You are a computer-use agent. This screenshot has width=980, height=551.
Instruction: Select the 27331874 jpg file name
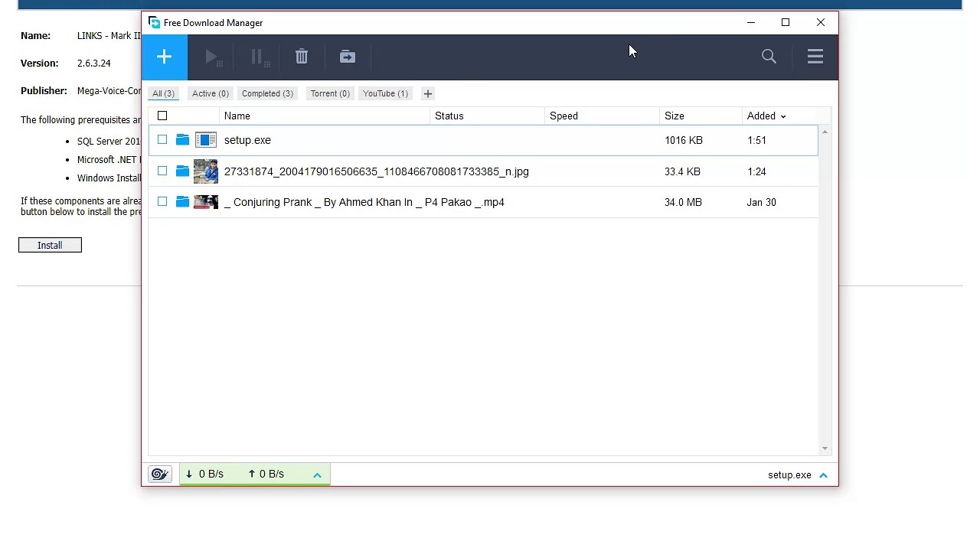(376, 171)
